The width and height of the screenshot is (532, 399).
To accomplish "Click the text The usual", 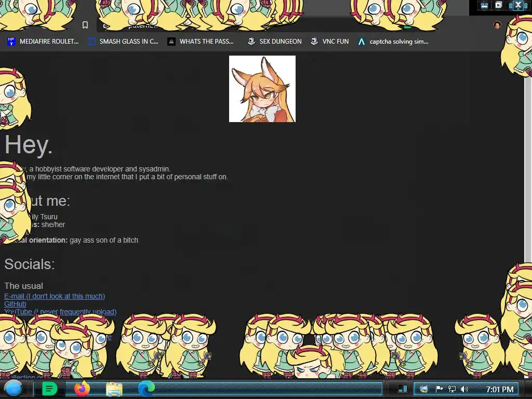I will [x=23, y=286].
